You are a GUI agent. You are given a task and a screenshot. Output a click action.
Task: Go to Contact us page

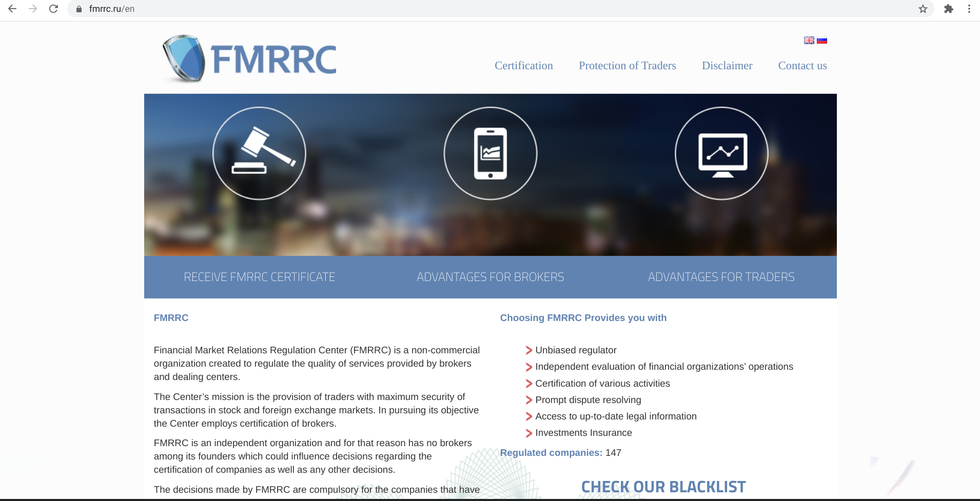(x=802, y=66)
